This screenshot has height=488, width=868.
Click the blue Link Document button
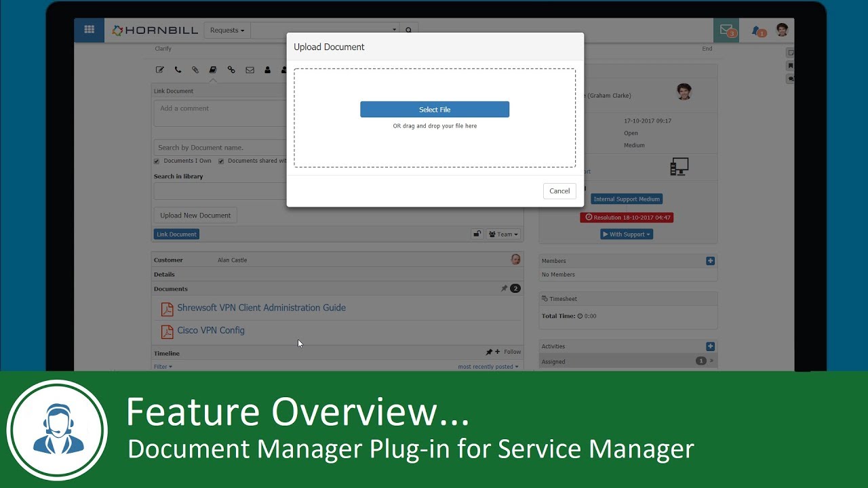pyautogui.click(x=176, y=235)
